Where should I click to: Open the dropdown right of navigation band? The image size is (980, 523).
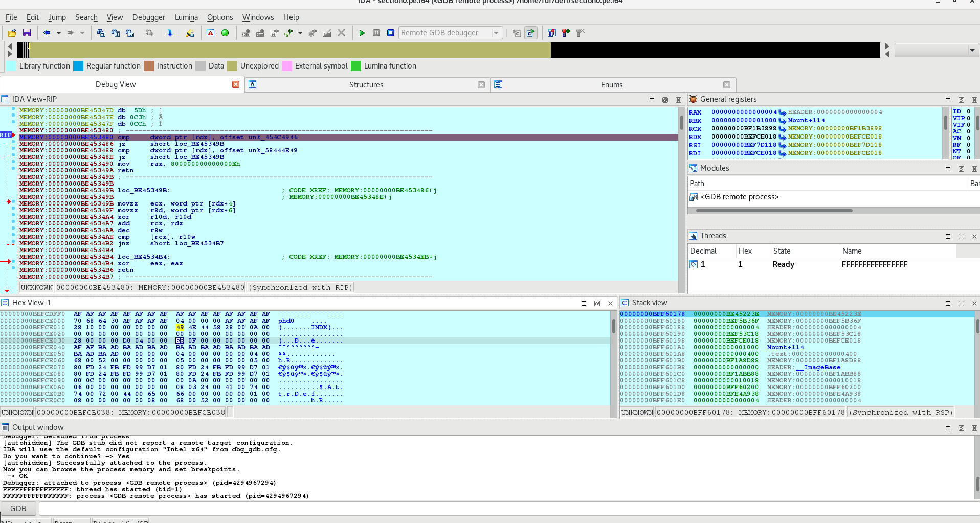(x=971, y=50)
